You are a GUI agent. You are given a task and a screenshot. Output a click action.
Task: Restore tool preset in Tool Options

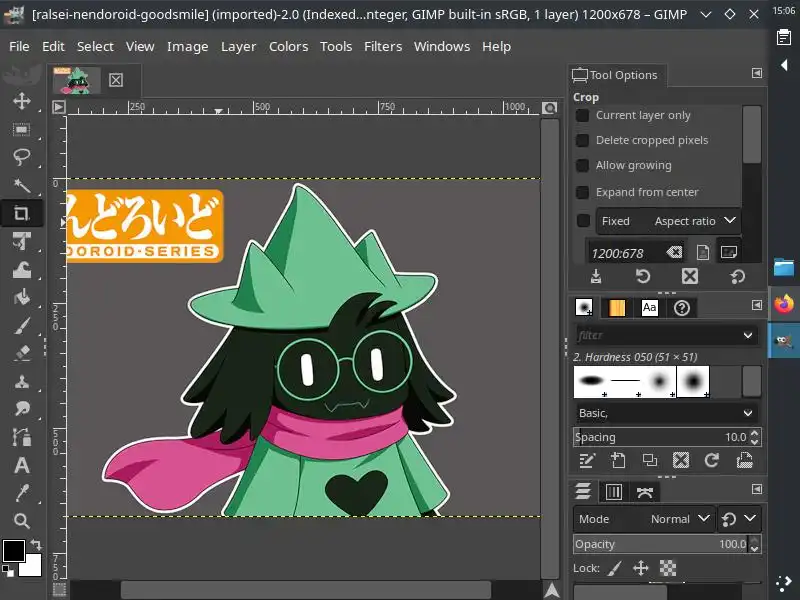[643, 277]
